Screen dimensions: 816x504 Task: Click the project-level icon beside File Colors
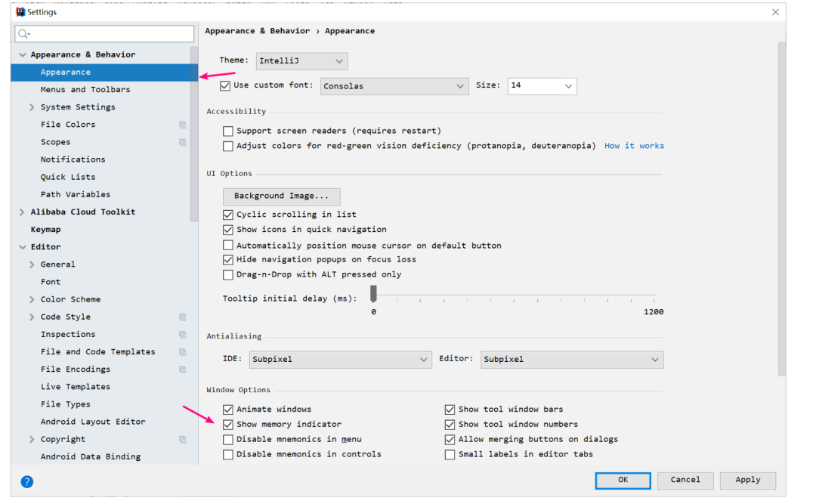pyautogui.click(x=182, y=125)
